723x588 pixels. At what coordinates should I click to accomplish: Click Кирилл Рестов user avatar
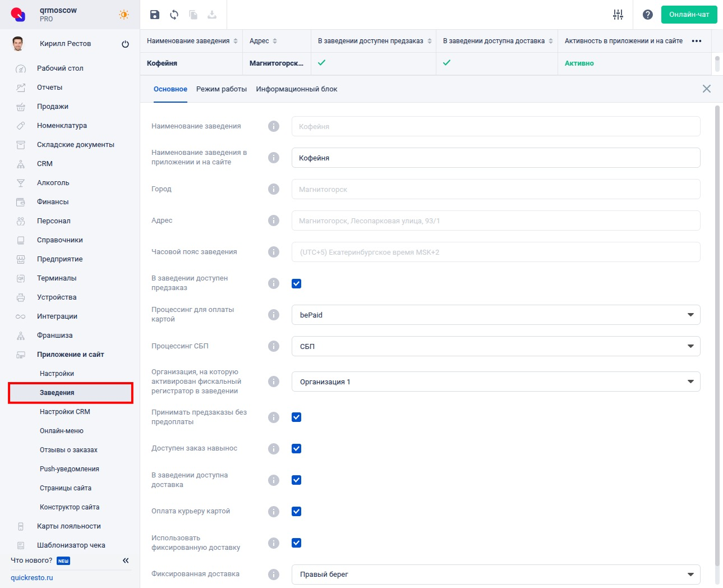[18, 44]
